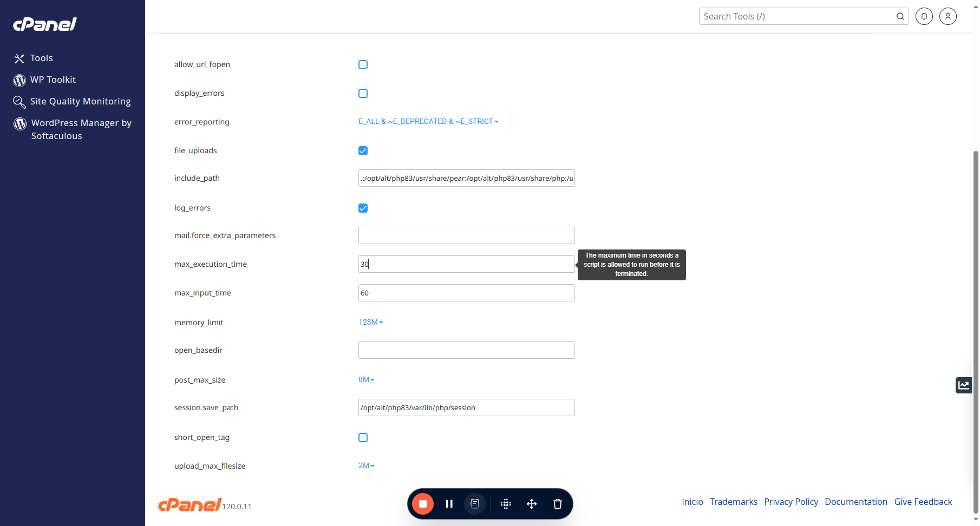980x526 pixels.
Task: Click the open_basedir input field
Action: [x=467, y=350]
